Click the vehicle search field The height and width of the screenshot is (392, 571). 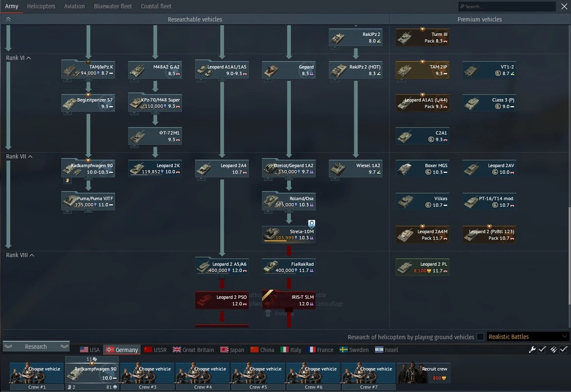click(507, 6)
